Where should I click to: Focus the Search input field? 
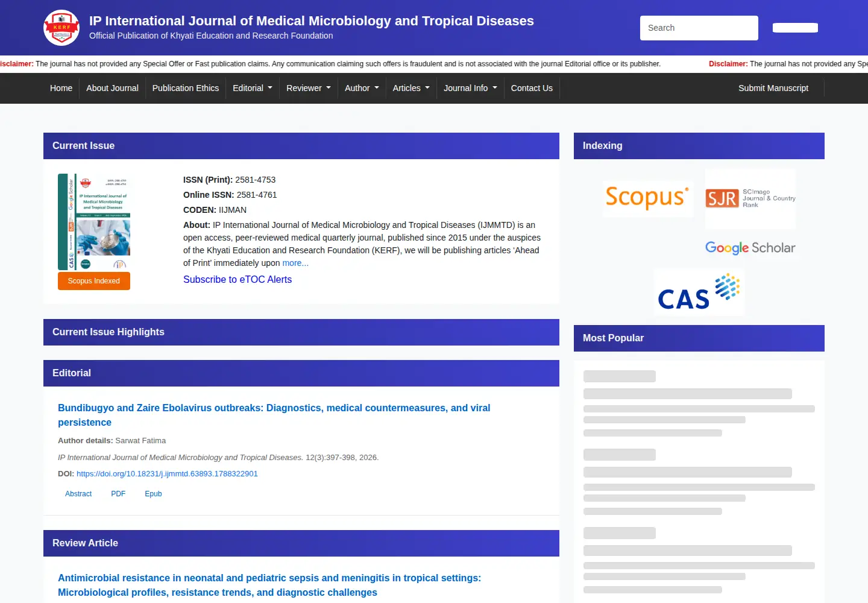coord(699,28)
